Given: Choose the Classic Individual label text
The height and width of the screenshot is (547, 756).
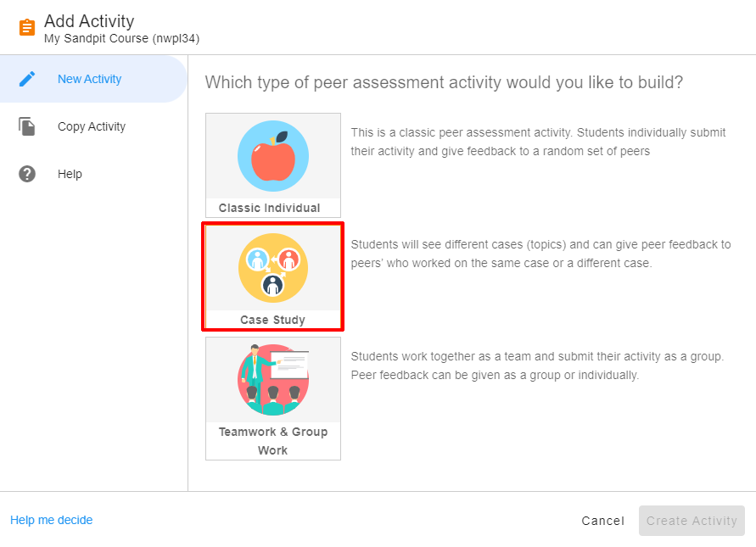Looking at the screenshot, I should (269, 208).
